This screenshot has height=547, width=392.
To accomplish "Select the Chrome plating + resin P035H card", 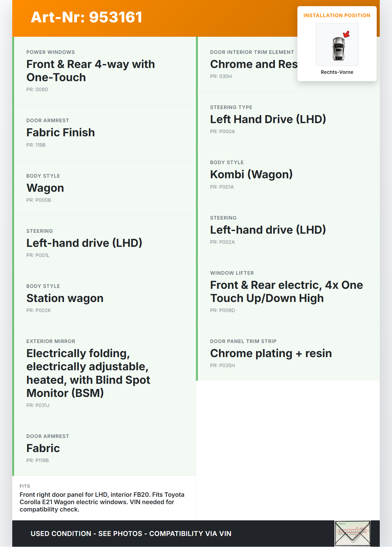I will click(288, 353).
